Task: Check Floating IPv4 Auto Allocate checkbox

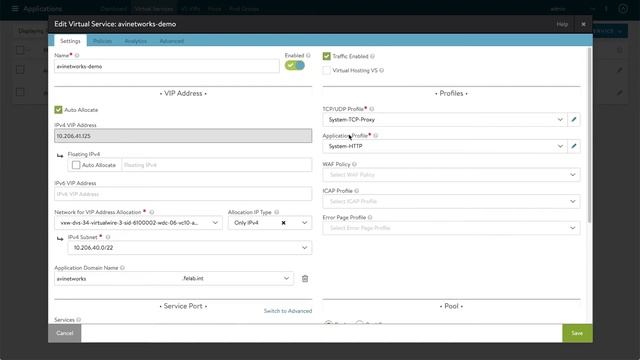Action: tap(76, 165)
